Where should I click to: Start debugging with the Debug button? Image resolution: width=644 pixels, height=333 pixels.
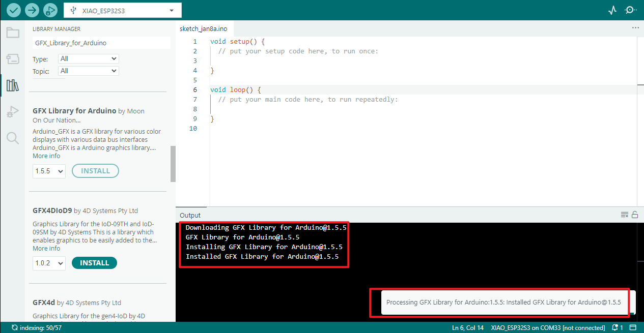point(50,10)
